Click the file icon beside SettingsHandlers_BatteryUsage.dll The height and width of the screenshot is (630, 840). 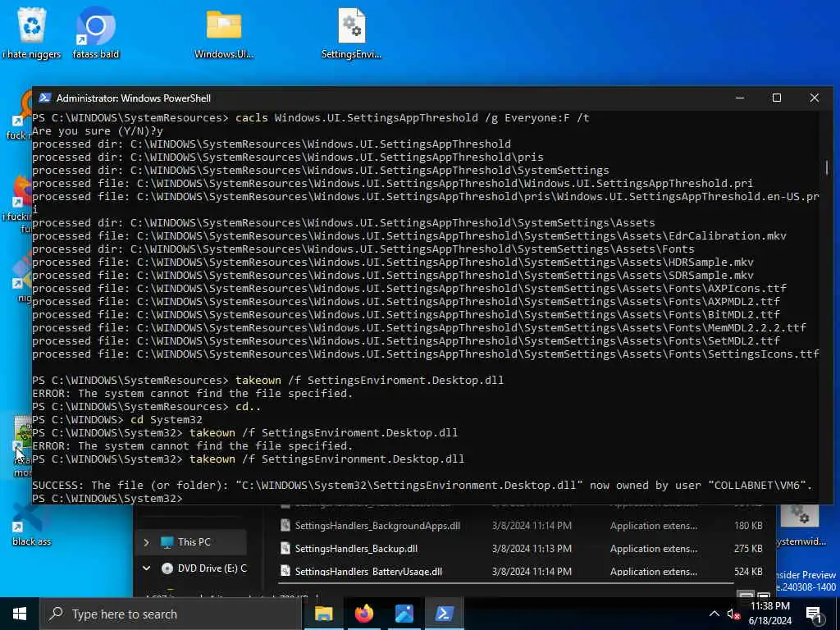click(x=285, y=571)
